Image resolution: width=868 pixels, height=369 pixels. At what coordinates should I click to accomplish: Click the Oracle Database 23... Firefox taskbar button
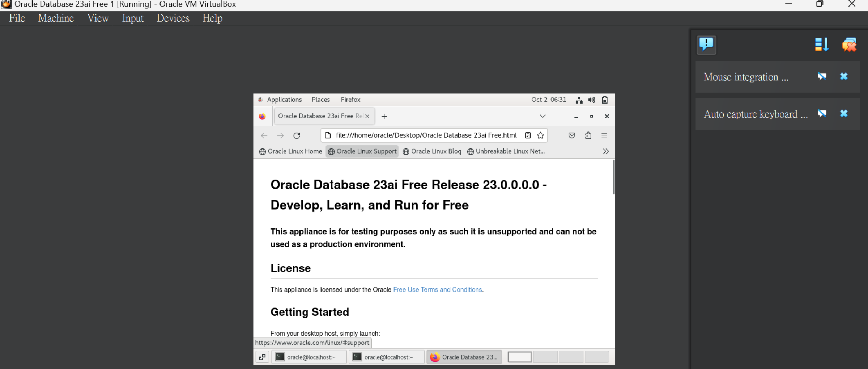pyautogui.click(x=464, y=357)
